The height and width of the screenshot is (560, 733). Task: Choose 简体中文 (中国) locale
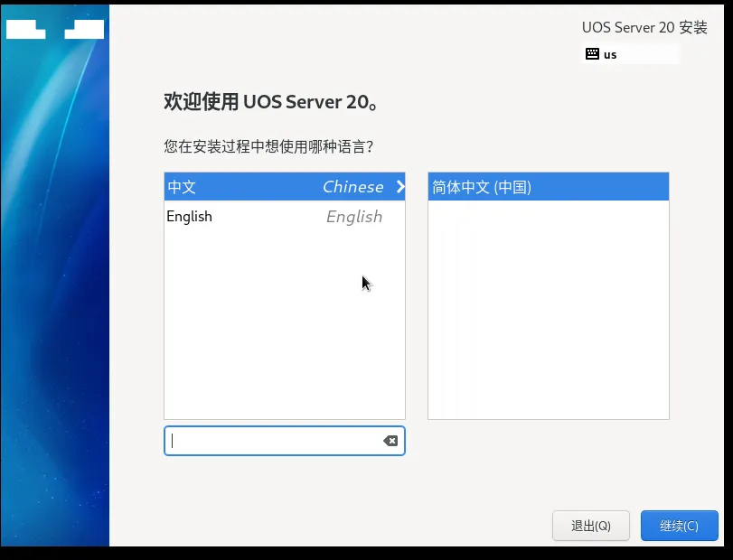[x=549, y=187]
